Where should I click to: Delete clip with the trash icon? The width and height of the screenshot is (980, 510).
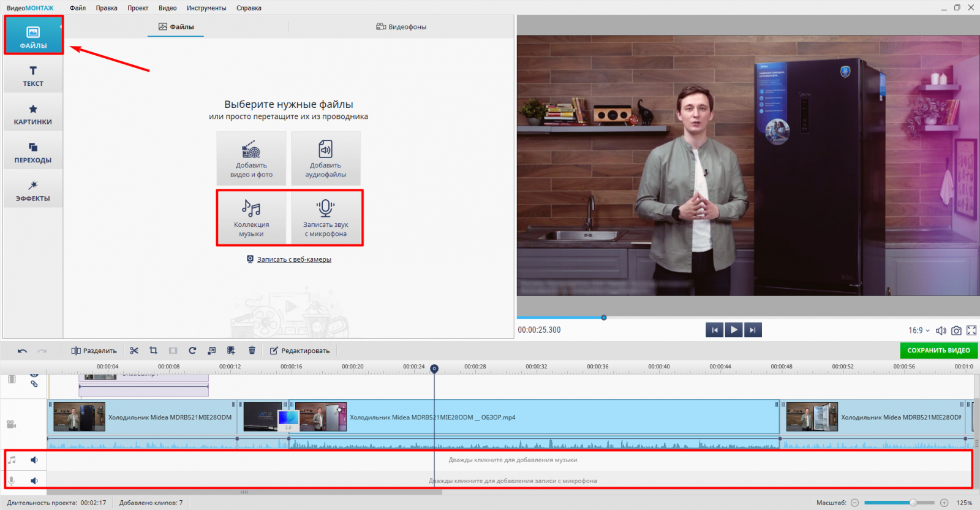252,351
